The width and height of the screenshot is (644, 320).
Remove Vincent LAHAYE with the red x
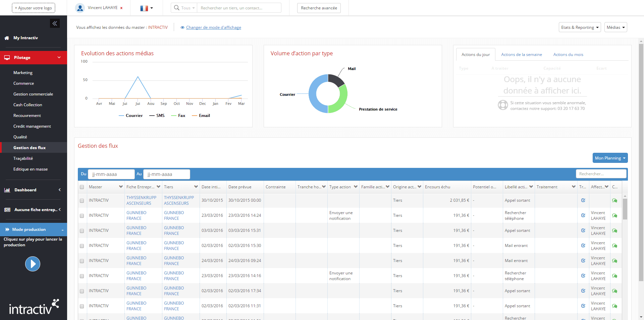pyautogui.click(x=121, y=8)
